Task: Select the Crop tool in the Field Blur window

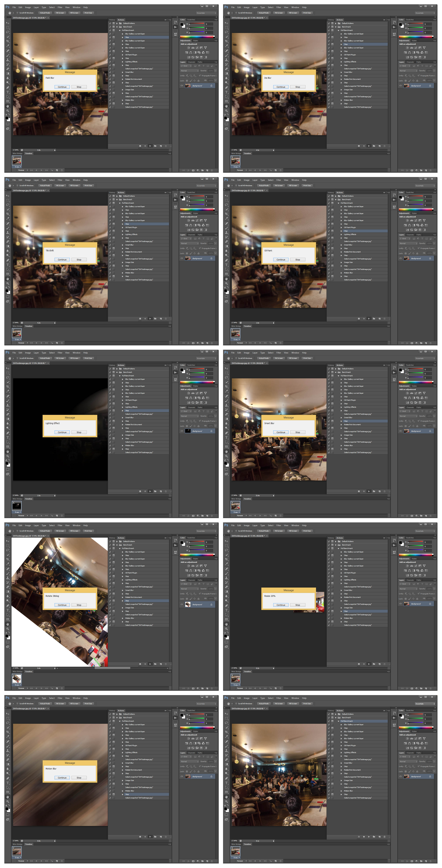Action: click(7, 41)
